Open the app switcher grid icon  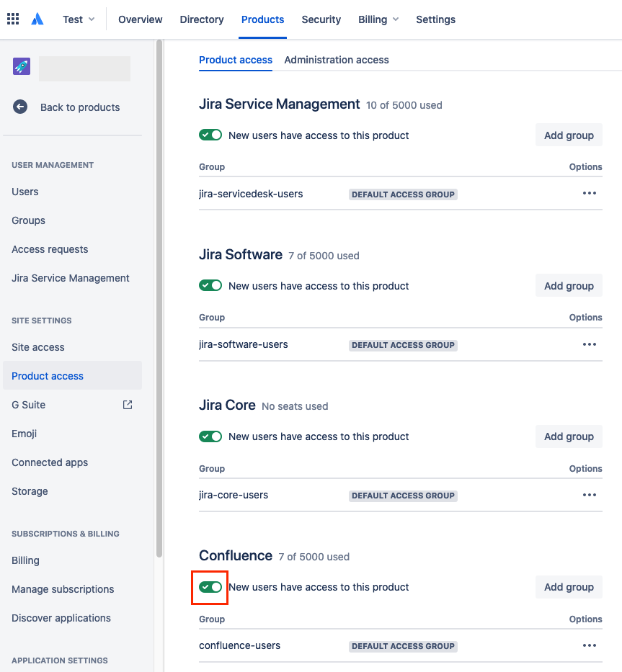point(13,19)
